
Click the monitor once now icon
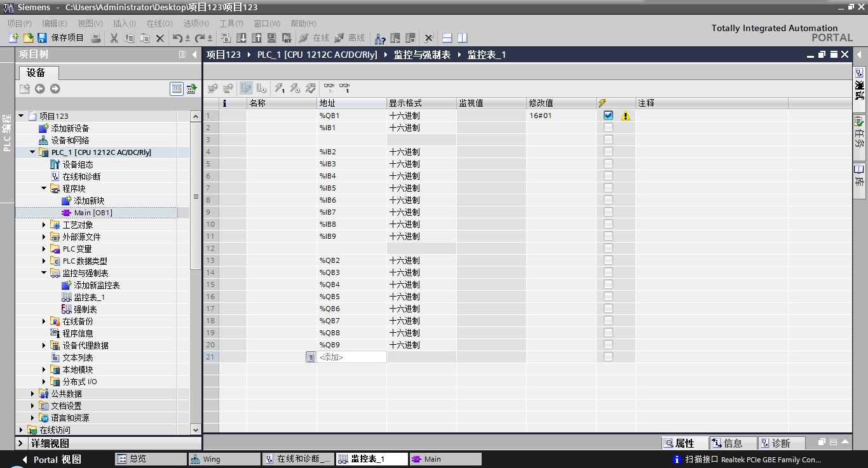[344, 88]
